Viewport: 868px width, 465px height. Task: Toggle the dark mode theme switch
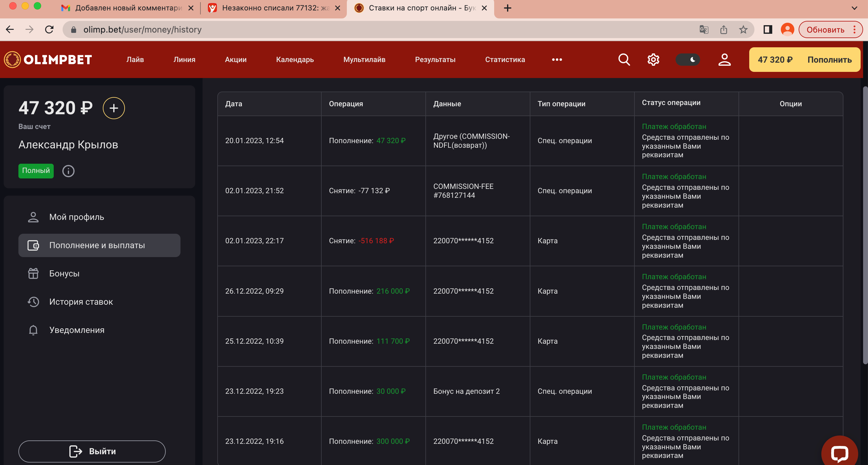[x=688, y=60]
